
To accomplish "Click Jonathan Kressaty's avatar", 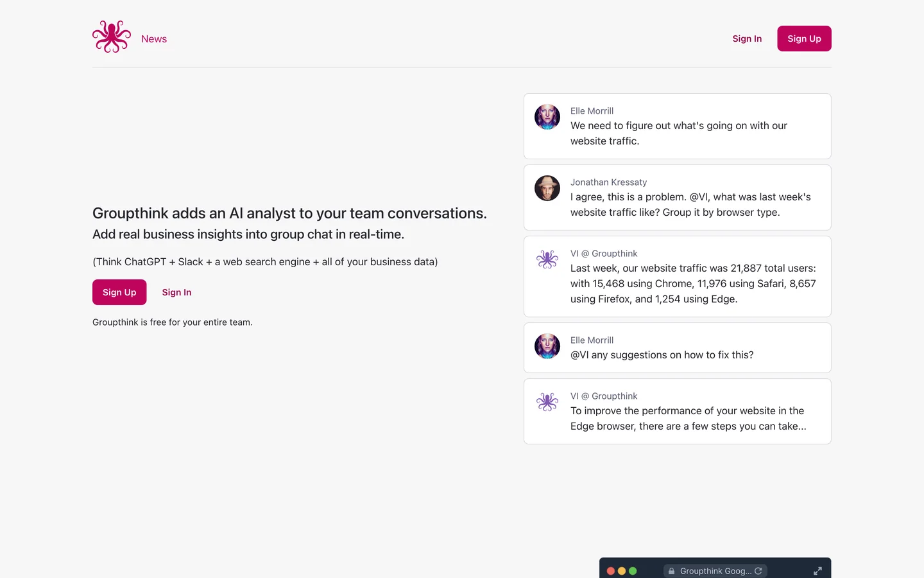I will pyautogui.click(x=547, y=188).
